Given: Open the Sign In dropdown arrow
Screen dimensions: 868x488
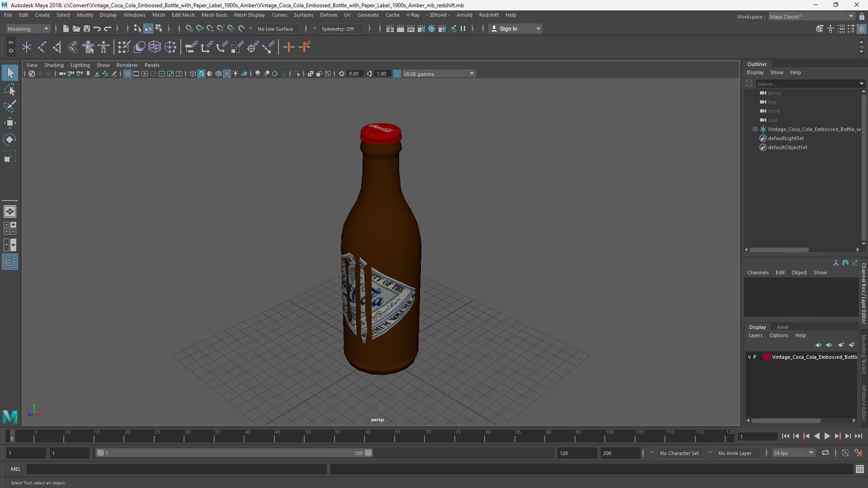Looking at the screenshot, I should coord(538,28).
